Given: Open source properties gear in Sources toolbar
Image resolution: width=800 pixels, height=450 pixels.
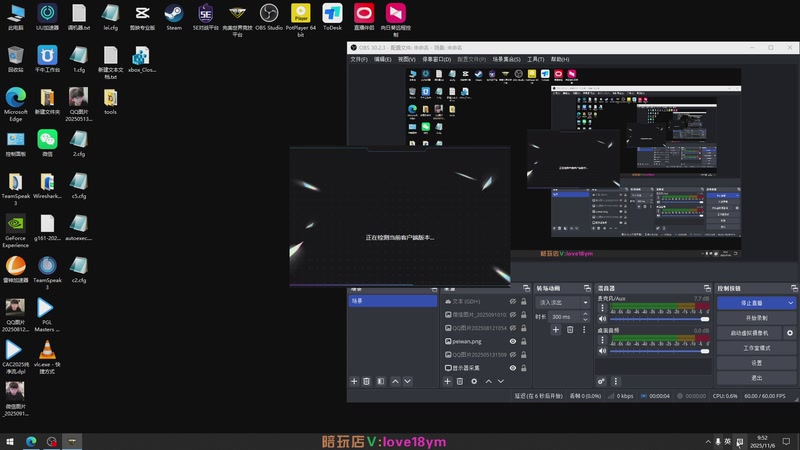Looking at the screenshot, I should [x=474, y=381].
